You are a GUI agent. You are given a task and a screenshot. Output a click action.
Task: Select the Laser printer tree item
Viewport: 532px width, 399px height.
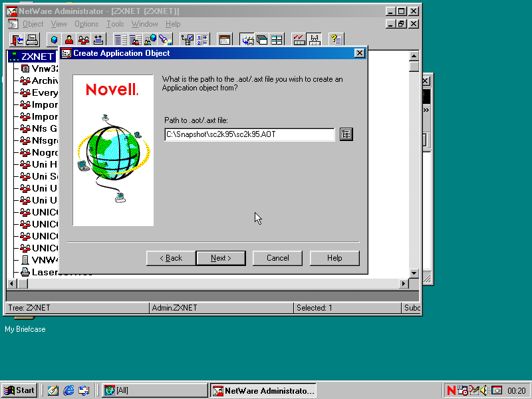pyautogui.click(x=40, y=272)
